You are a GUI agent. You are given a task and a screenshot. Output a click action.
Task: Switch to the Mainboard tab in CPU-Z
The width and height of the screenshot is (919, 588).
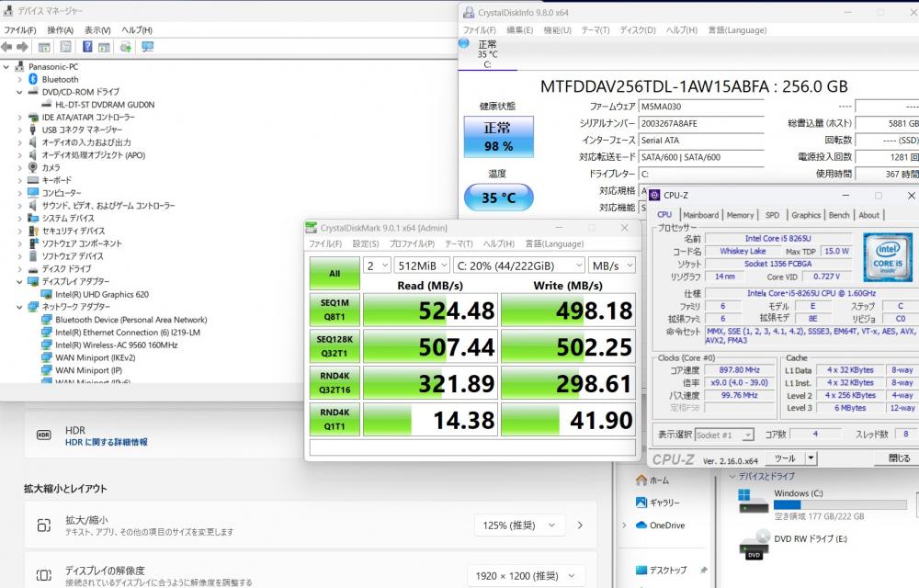700,215
